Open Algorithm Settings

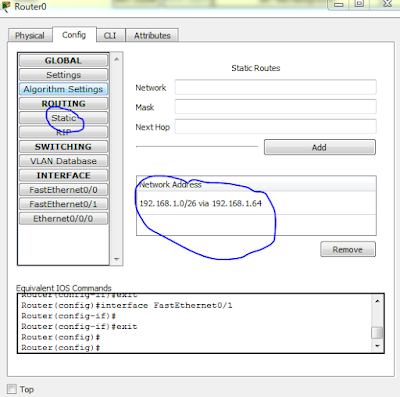pyautogui.click(x=63, y=89)
